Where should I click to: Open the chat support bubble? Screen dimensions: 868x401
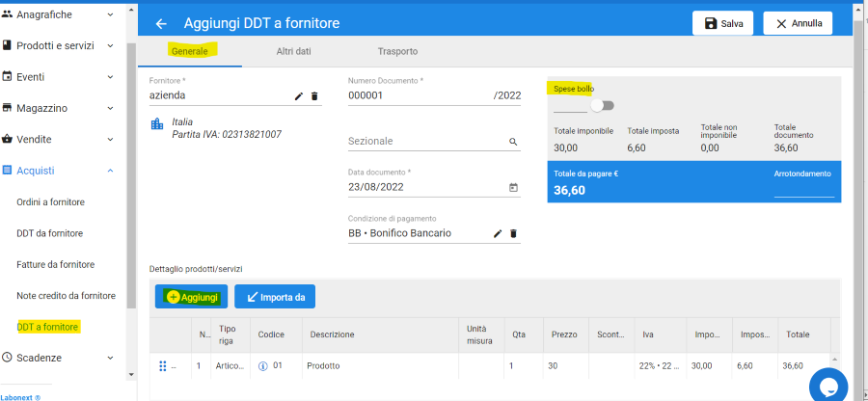[x=828, y=387]
